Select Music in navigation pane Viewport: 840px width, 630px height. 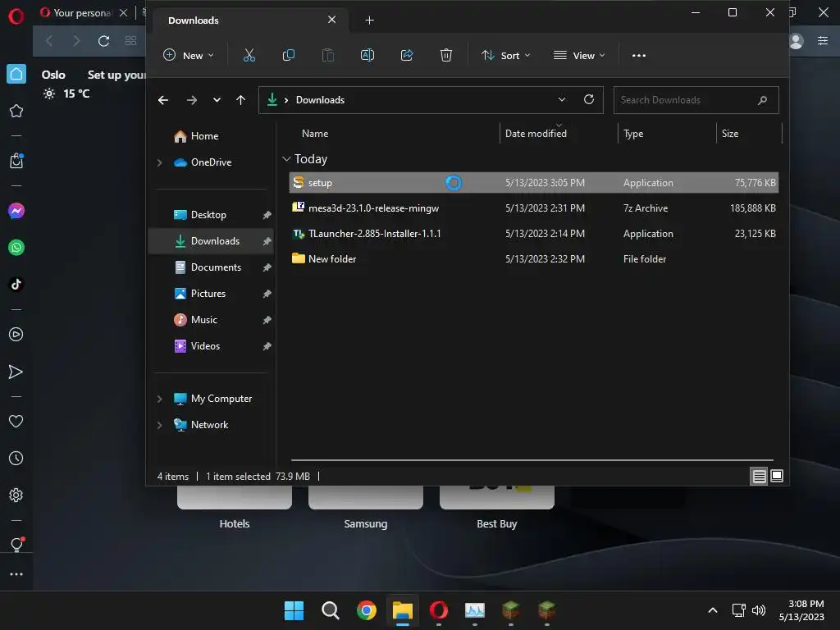210,320
